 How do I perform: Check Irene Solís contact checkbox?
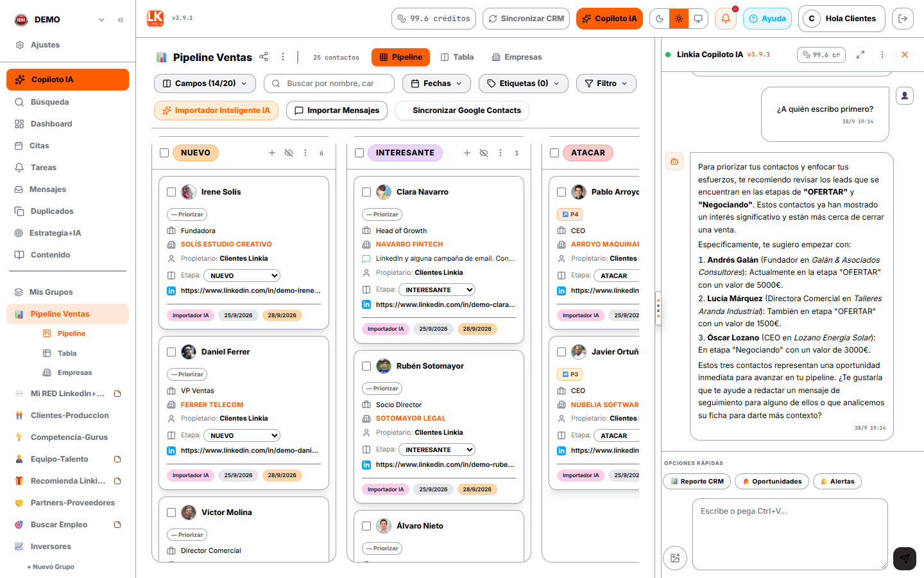(171, 192)
